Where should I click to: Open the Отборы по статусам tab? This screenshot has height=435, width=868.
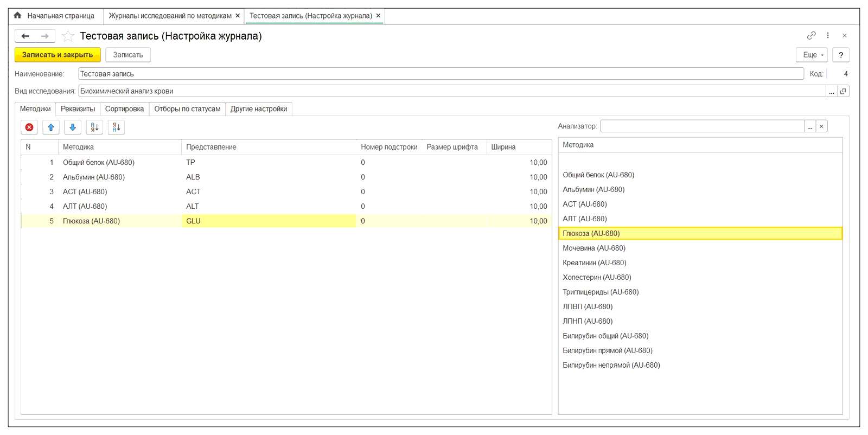[x=188, y=109]
